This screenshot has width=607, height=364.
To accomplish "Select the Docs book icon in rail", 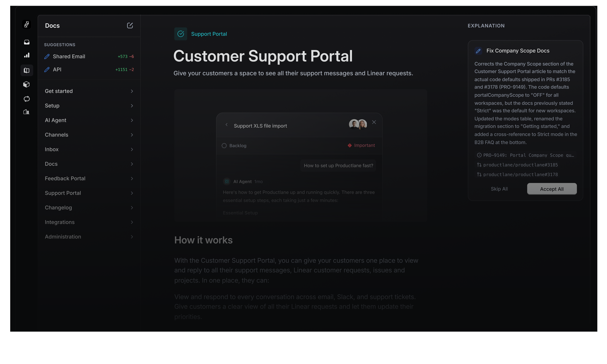I will tap(27, 70).
